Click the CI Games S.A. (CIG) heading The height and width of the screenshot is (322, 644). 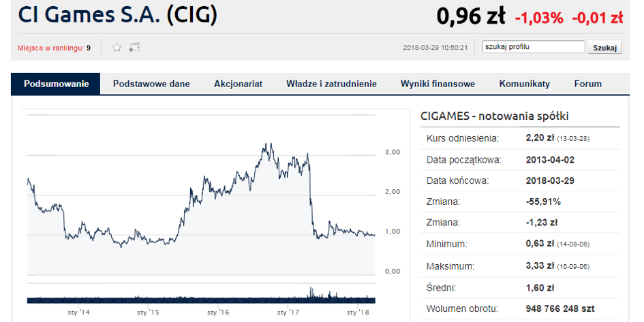tap(117, 14)
